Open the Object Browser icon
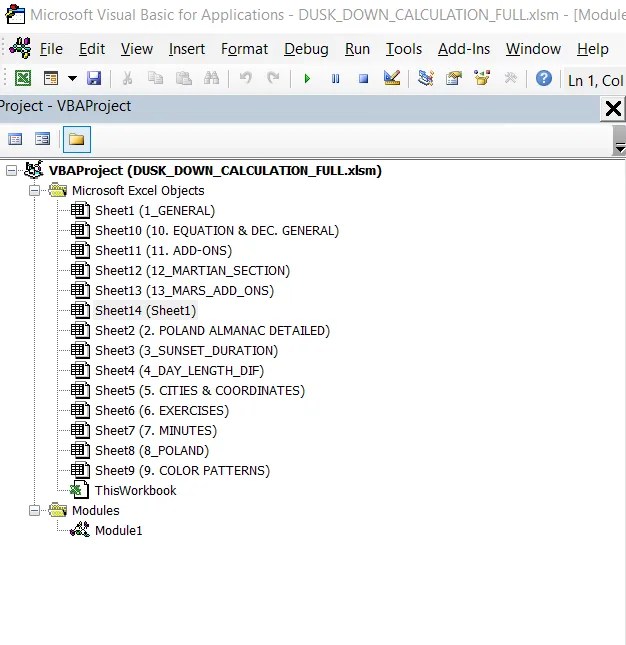The width and height of the screenshot is (626, 645). 482,78
